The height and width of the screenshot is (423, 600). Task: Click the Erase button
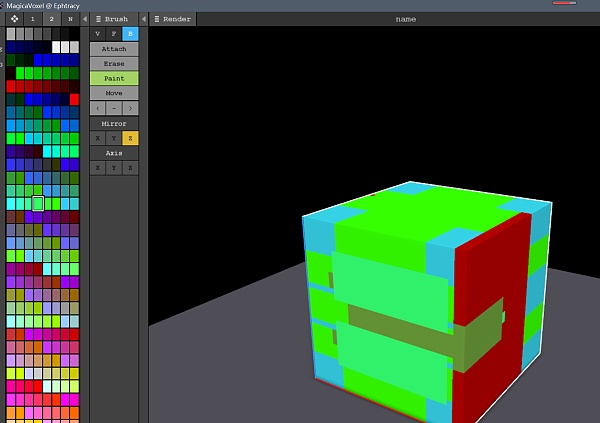(114, 63)
